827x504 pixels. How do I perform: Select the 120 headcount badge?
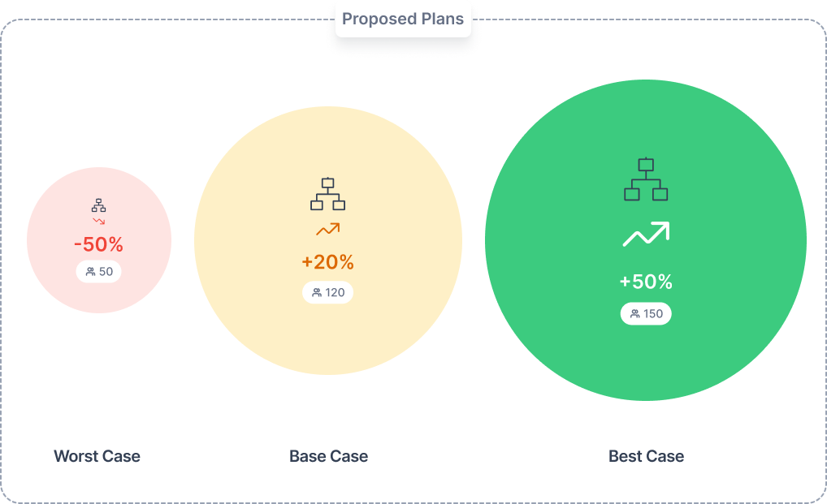pos(327,293)
